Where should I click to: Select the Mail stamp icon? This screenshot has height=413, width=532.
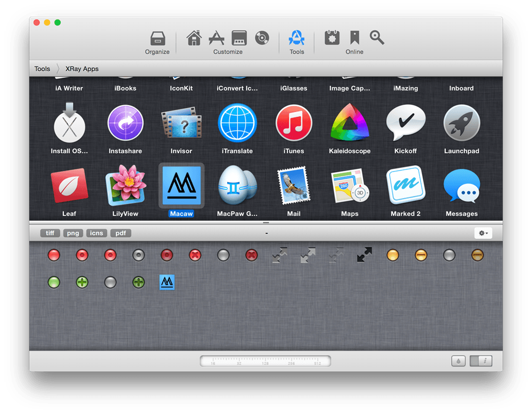pos(294,186)
